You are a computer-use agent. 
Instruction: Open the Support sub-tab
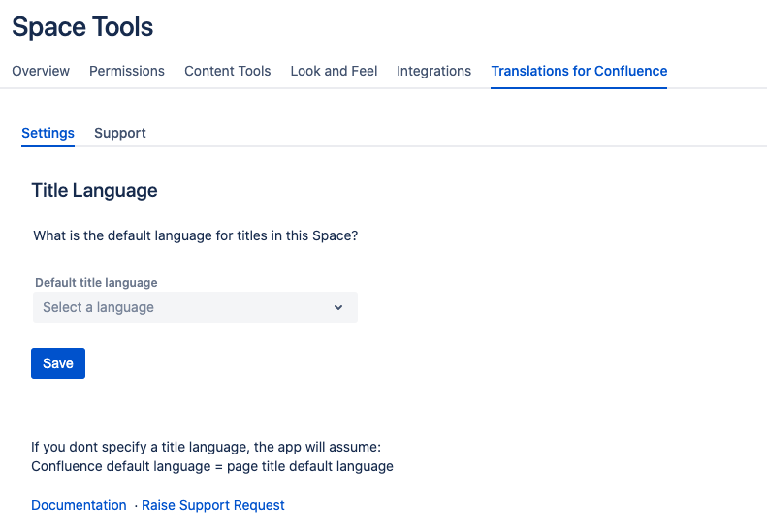tap(120, 133)
